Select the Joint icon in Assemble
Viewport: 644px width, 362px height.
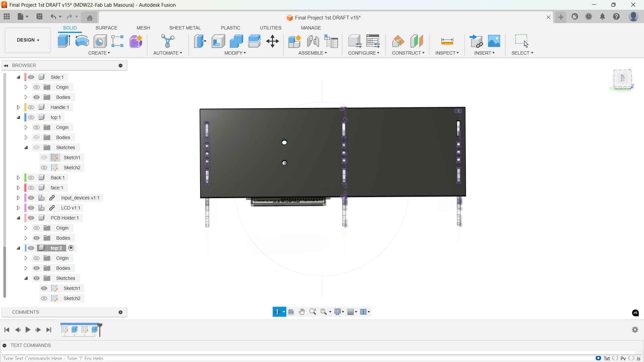coord(313,41)
